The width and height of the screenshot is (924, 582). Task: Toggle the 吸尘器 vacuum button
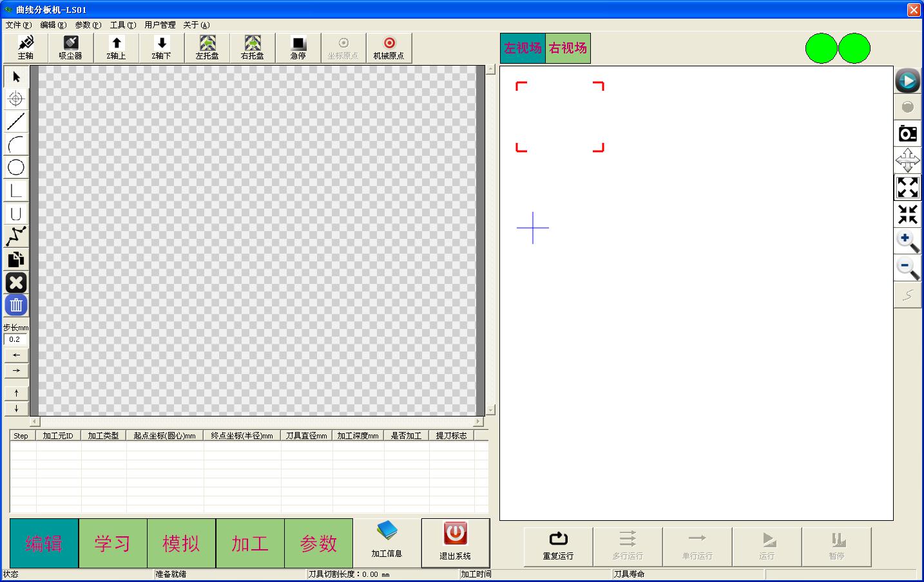[x=71, y=48]
